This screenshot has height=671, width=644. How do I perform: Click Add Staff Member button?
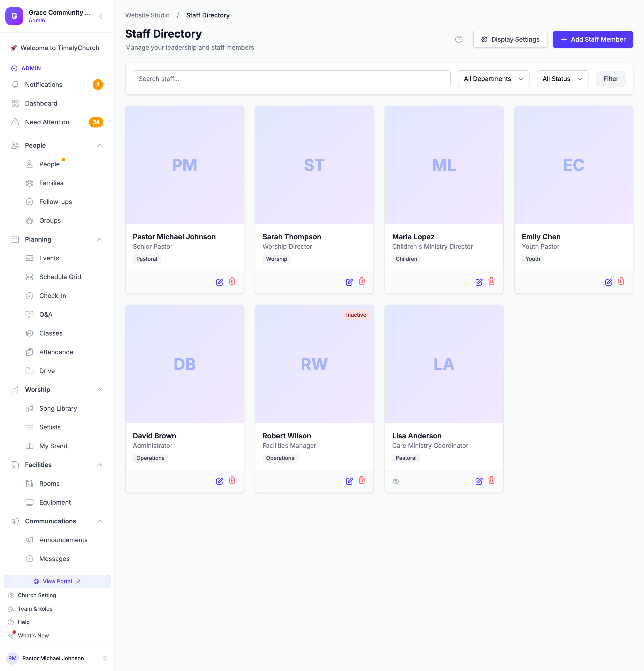click(x=592, y=39)
